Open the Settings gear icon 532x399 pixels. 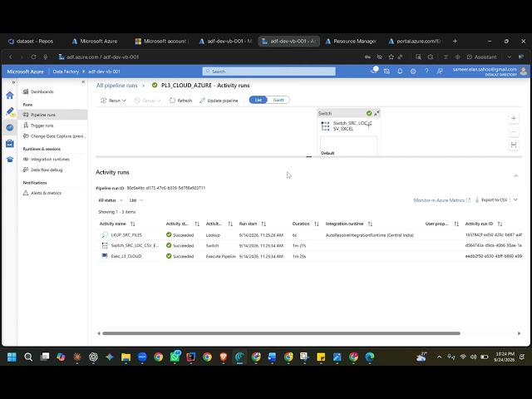click(413, 71)
